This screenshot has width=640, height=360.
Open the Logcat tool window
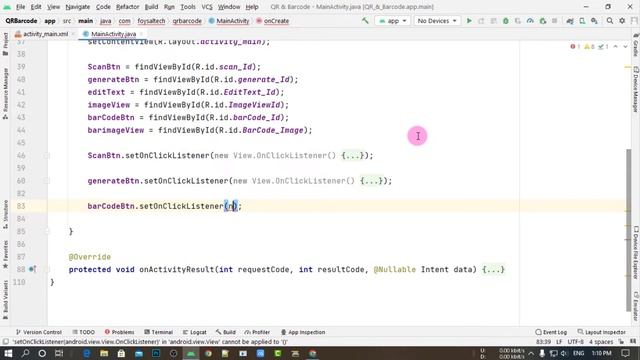tap(194, 332)
